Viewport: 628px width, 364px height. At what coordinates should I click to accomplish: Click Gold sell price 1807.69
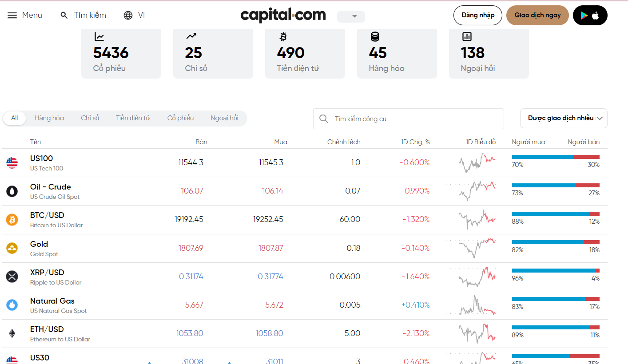coord(191,248)
